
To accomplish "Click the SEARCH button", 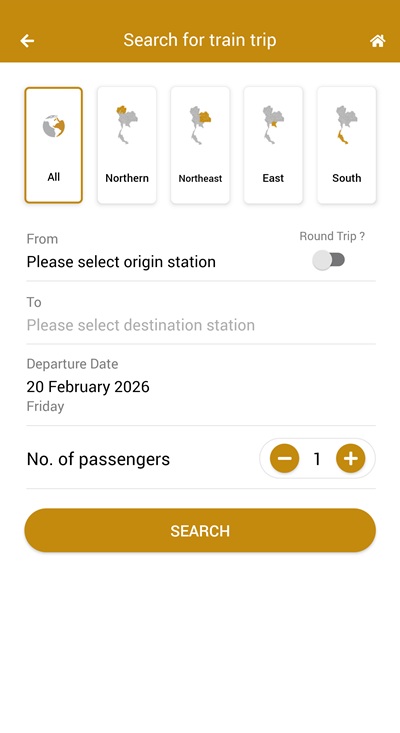I will point(200,531).
